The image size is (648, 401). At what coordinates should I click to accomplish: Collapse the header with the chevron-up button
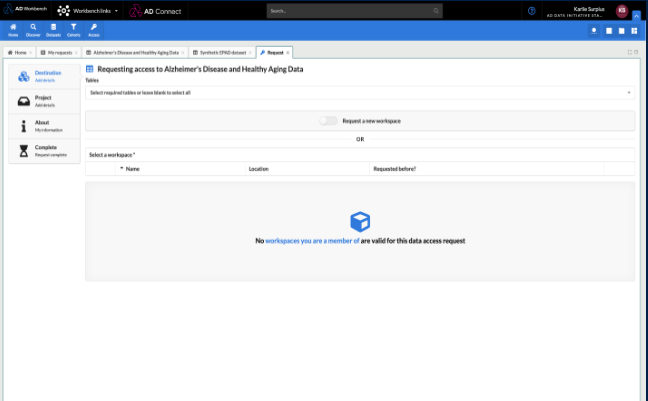coord(636,16)
